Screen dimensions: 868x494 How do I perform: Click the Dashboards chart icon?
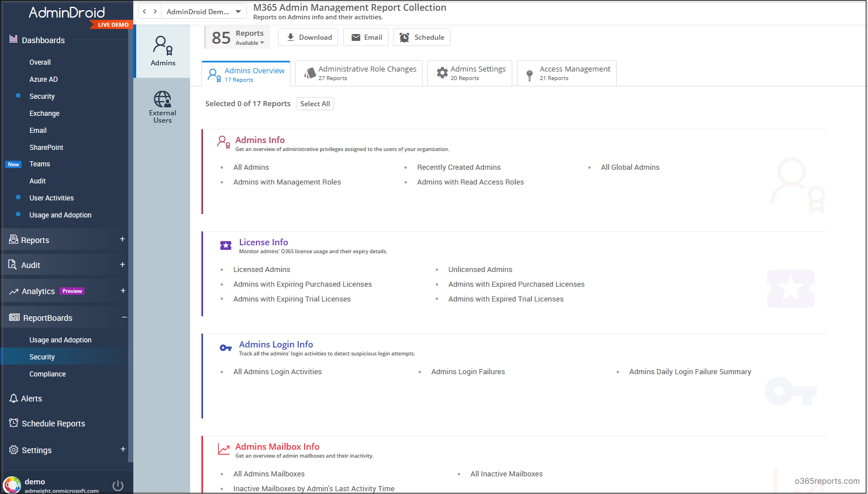point(14,39)
